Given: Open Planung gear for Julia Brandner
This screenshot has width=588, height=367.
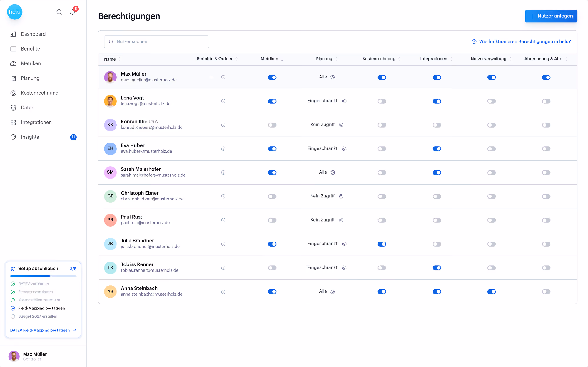Looking at the screenshot, I should coord(344,244).
